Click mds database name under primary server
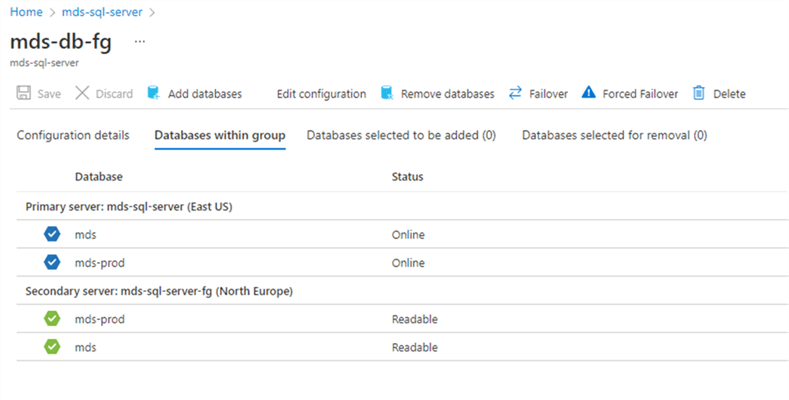Image resolution: width=789 pixels, height=400 pixels. pos(86,235)
